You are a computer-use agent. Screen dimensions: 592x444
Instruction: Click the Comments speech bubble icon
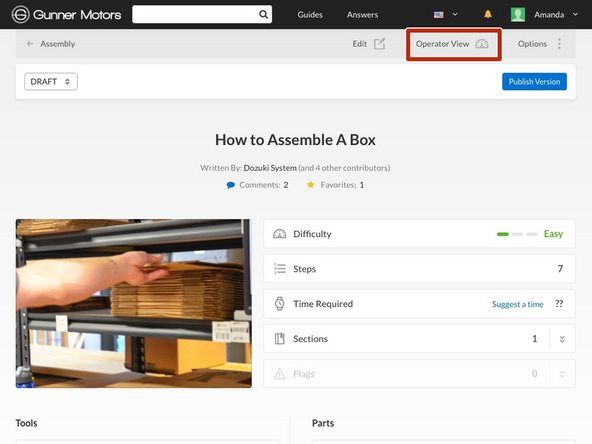(231, 185)
